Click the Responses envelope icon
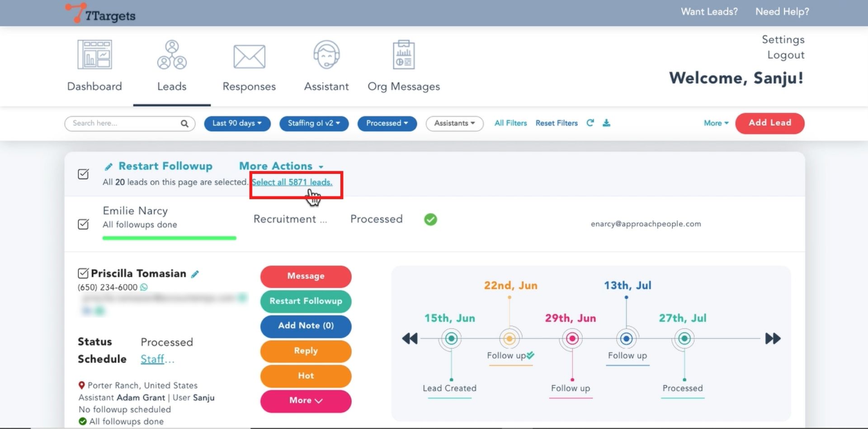This screenshot has height=429, width=868. pyautogui.click(x=249, y=57)
